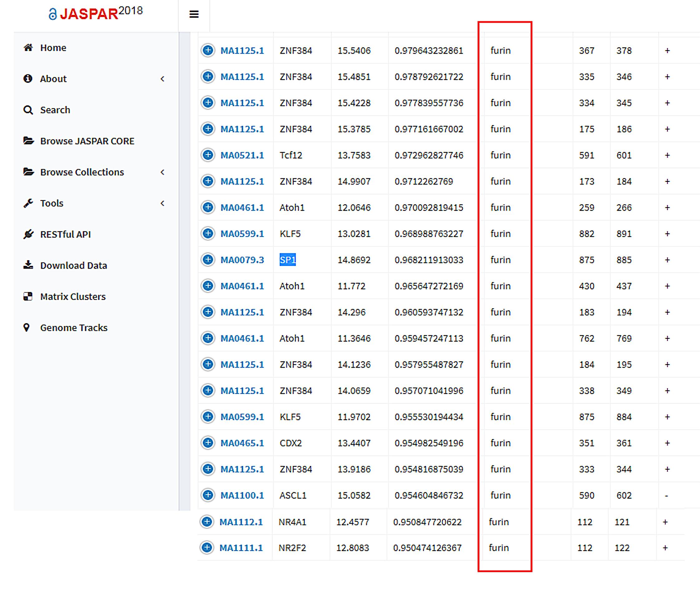Expand the Tools submenu chevron

pos(163,203)
